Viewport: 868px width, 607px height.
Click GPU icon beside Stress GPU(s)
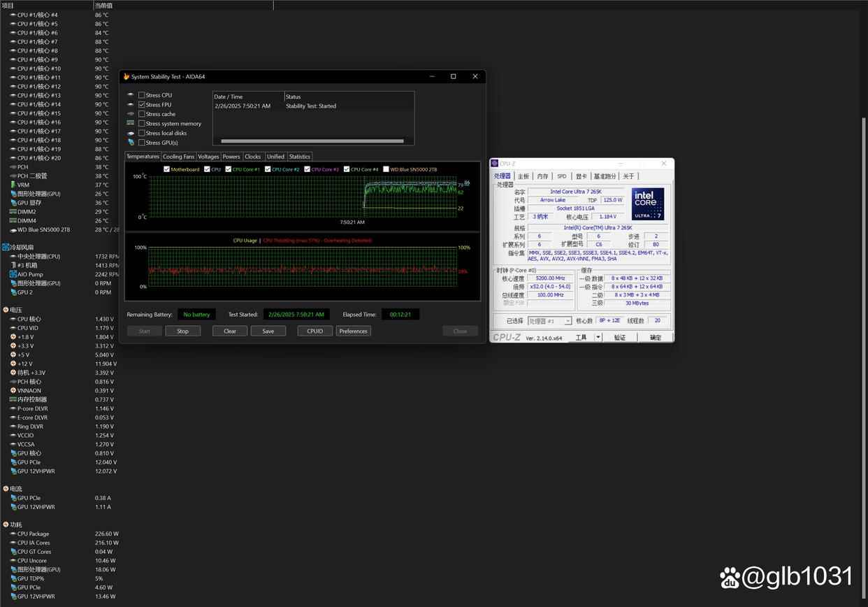131,143
